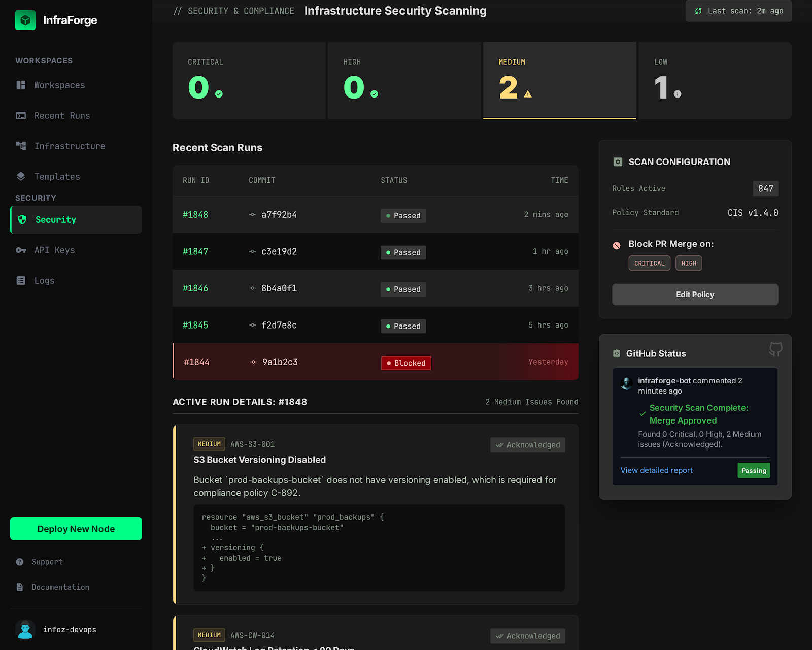812x650 pixels.
Task: Click the warning triangle beside Medium count
Action: click(528, 94)
